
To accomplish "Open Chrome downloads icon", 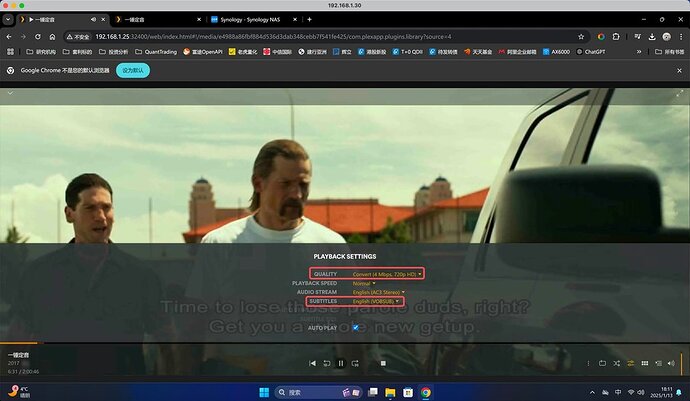I will (652, 37).
